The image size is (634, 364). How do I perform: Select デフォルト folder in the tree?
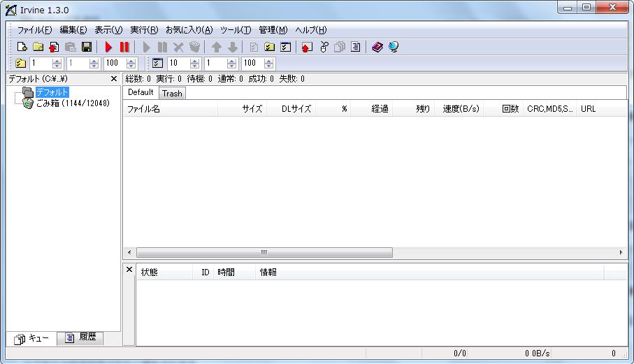pos(52,92)
